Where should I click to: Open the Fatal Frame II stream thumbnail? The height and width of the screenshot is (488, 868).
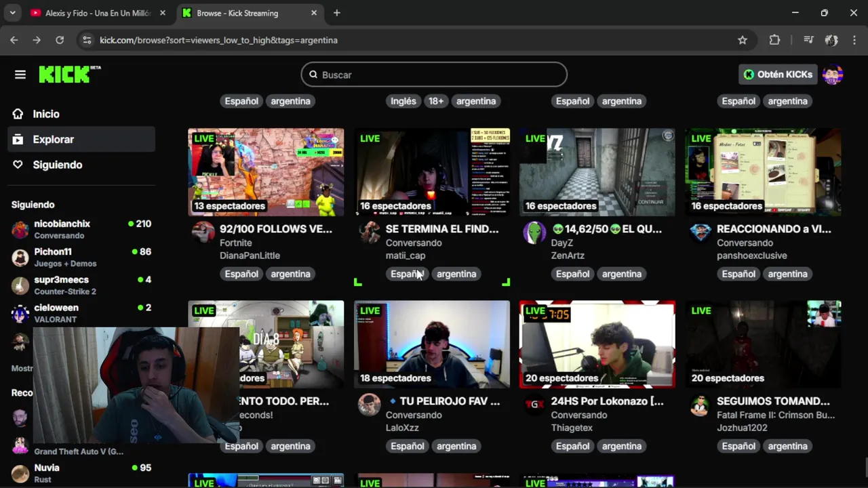764,344
